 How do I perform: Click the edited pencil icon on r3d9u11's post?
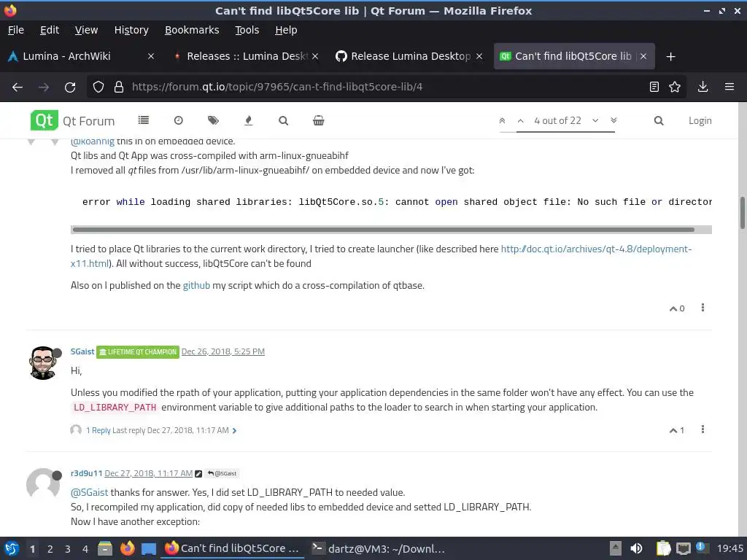tap(198, 474)
